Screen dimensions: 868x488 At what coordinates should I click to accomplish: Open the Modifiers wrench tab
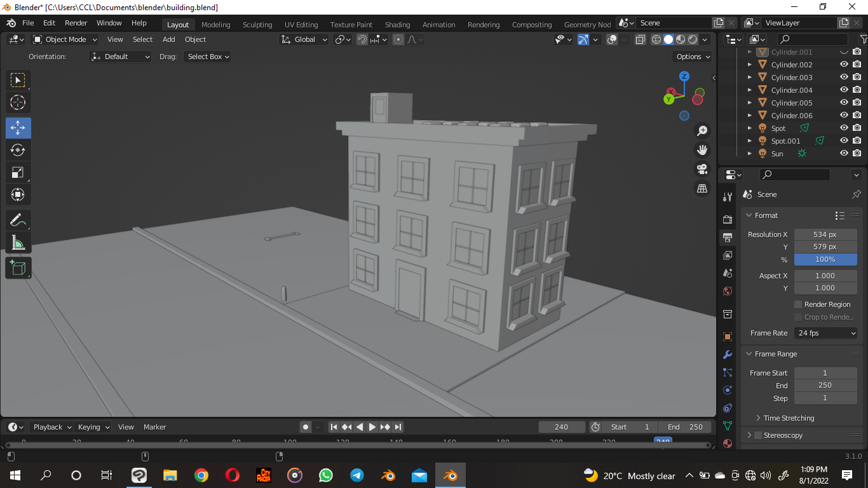(x=728, y=355)
